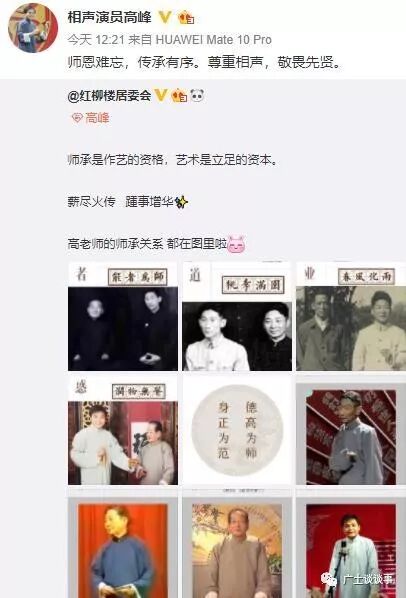
Task: Click the verified V badge next to 红柳楼居委会
Action: click(160, 95)
